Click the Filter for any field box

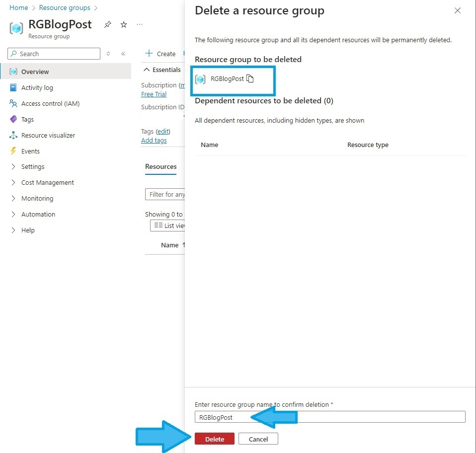click(165, 194)
